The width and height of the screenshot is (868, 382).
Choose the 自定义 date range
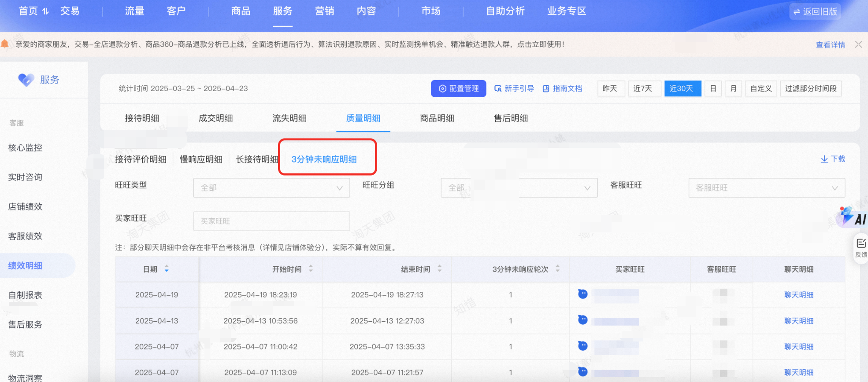coord(761,88)
